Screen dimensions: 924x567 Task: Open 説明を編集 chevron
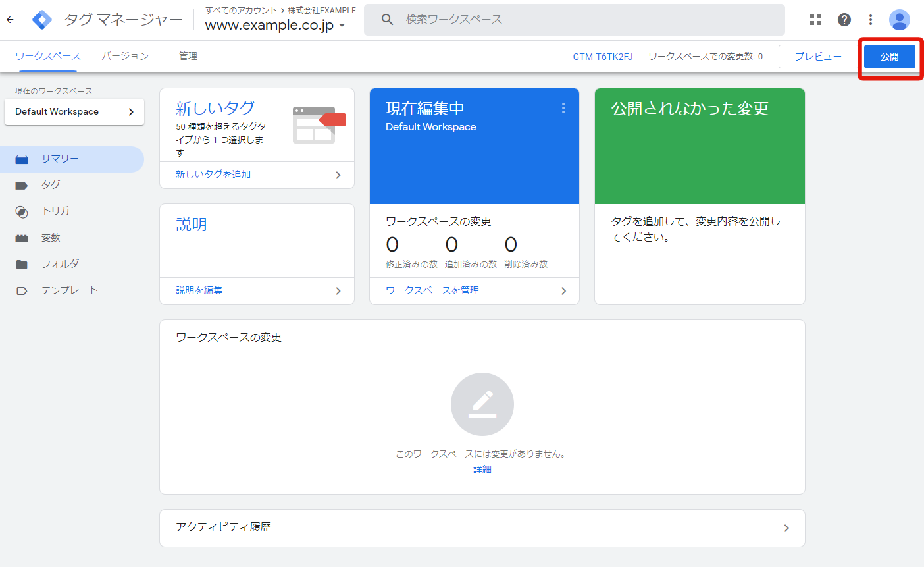tap(338, 291)
